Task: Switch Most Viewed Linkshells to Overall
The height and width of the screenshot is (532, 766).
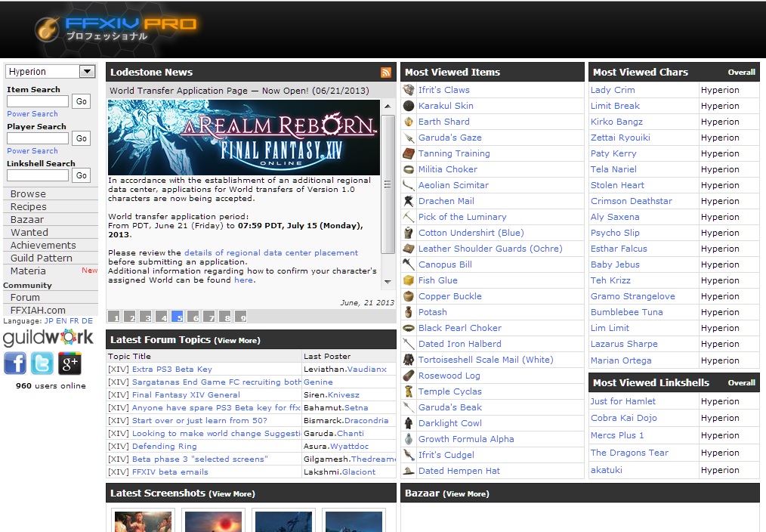Action: click(741, 383)
